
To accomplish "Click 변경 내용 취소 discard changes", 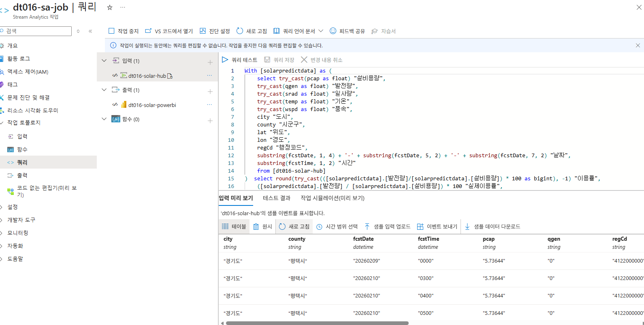I will click(322, 60).
